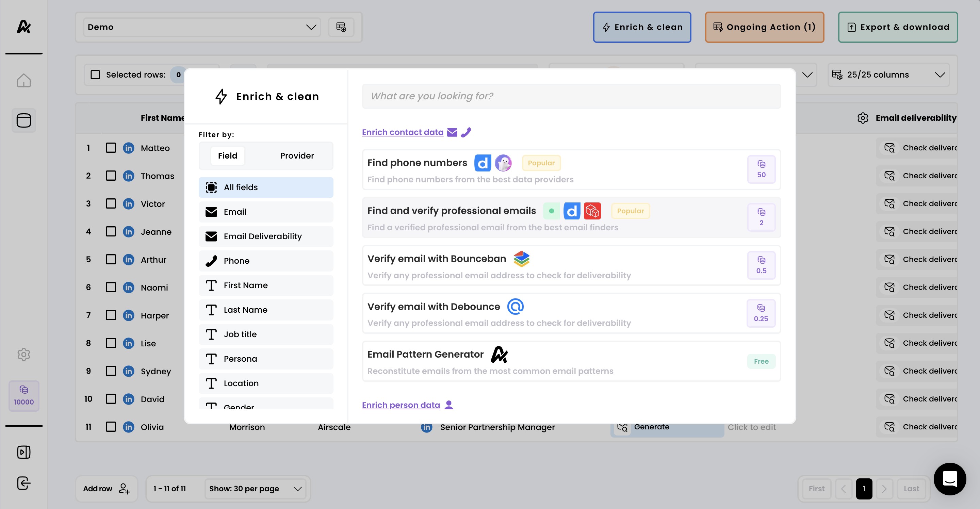
Task: Click the Export & download button
Action: [898, 27]
